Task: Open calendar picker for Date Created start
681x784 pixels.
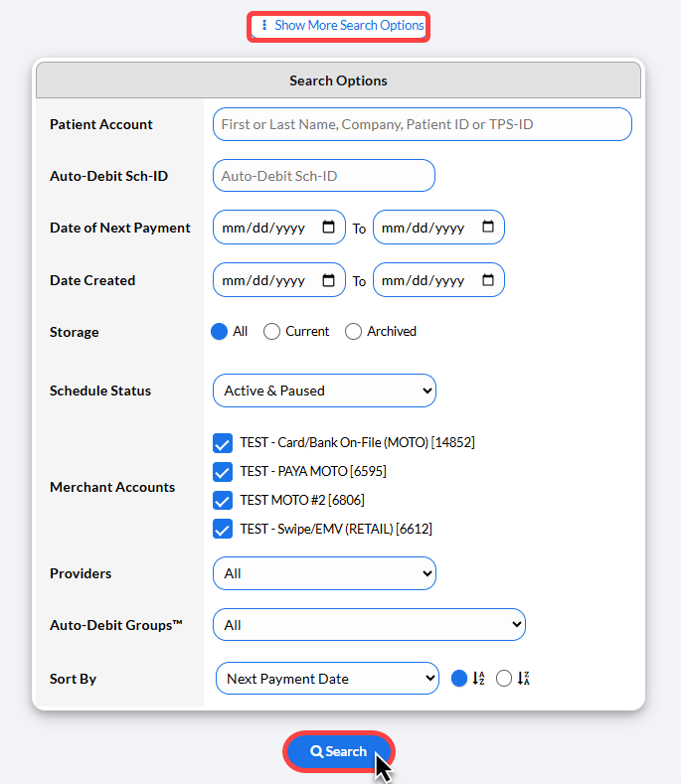Action: [328, 280]
